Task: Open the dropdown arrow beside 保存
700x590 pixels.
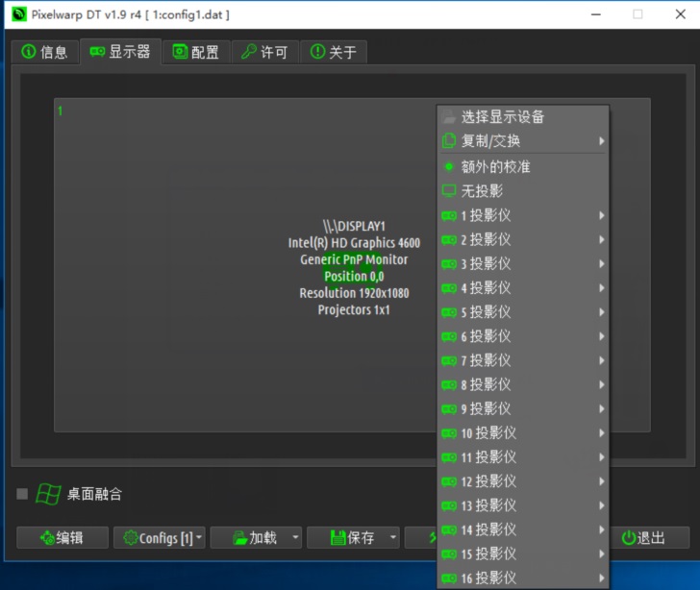Action: pos(393,537)
